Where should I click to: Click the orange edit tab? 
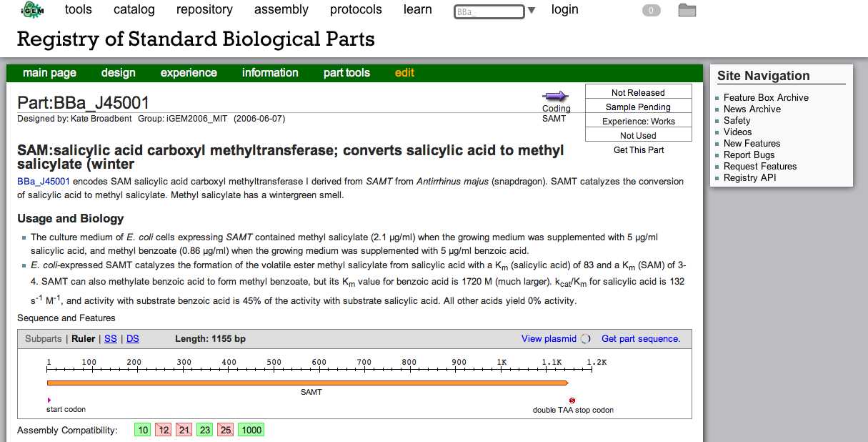pyautogui.click(x=404, y=73)
